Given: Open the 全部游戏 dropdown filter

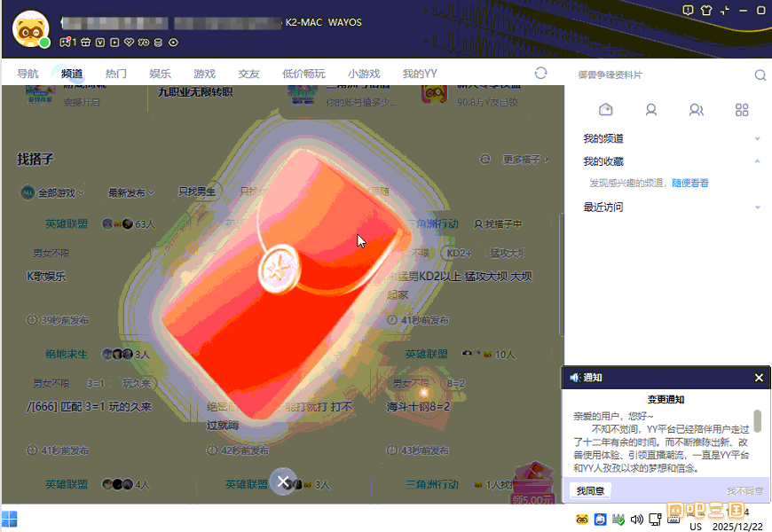Looking at the screenshot, I should click(x=52, y=192).
